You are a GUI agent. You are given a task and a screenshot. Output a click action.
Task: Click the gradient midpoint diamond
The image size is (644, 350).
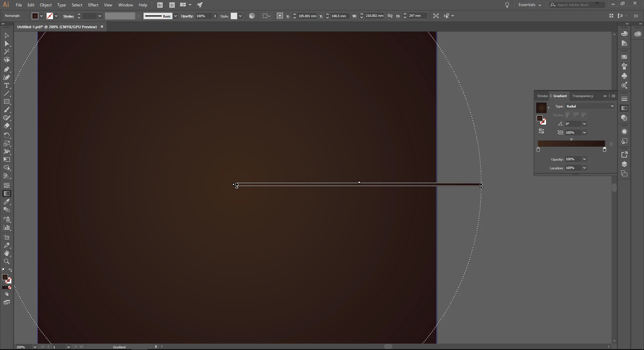[x=571, y=139]
